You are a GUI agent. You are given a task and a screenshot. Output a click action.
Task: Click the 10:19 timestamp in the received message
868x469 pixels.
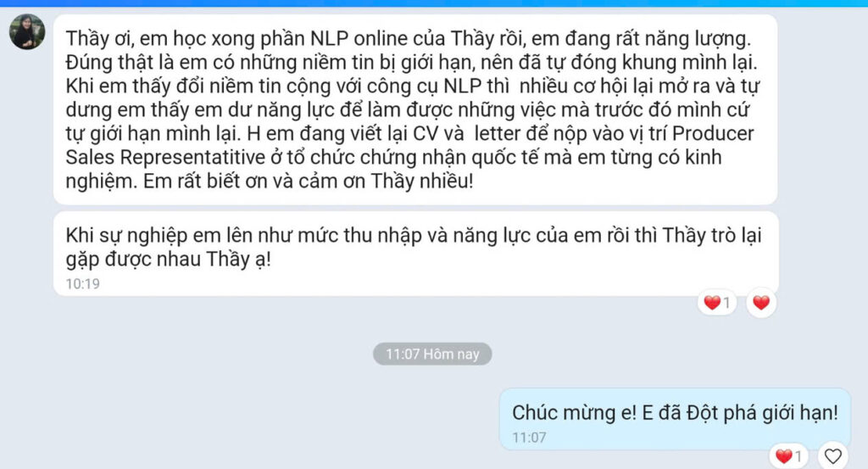coord(82,284)
